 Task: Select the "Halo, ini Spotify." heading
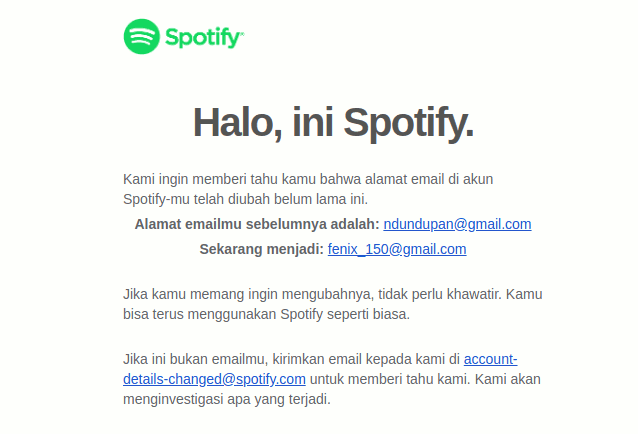(333, 123)
